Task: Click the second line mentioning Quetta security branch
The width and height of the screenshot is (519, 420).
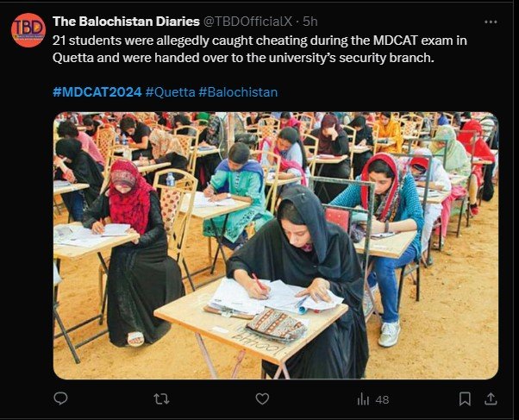Action: click(243, 58)
